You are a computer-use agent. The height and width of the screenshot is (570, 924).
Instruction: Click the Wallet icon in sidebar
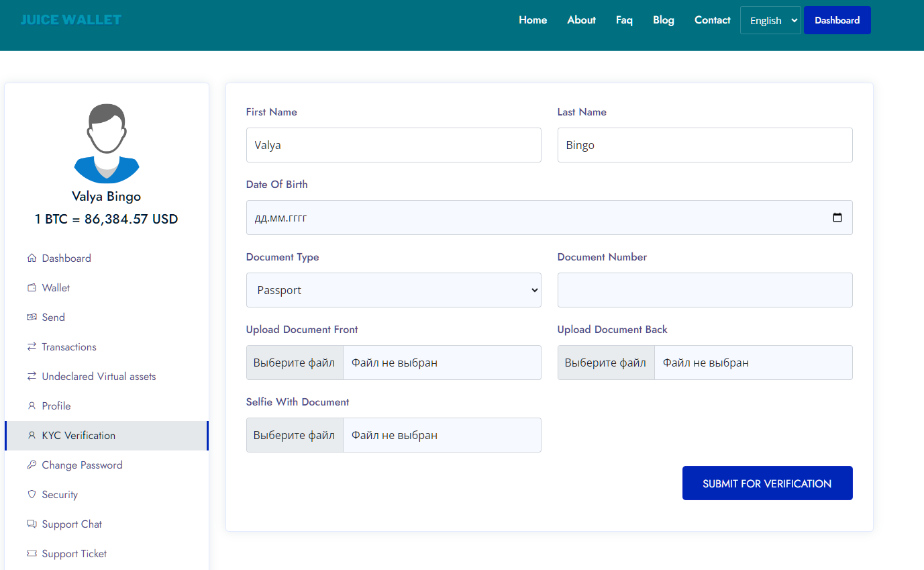32,288
